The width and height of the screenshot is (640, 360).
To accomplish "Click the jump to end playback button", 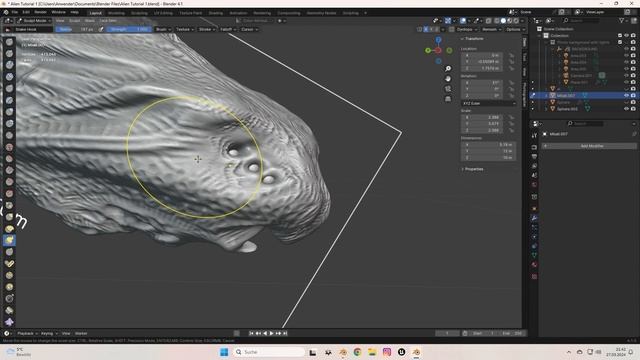I will click(285, 333).
